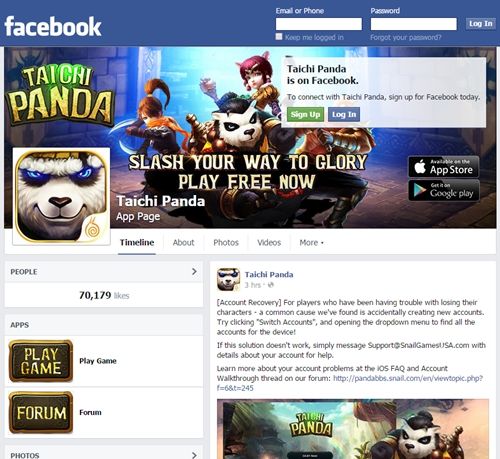This screenshot has width=500, height=459.
Task: Click the Taichi Panda profile picture
Action: tap(61, 196)
